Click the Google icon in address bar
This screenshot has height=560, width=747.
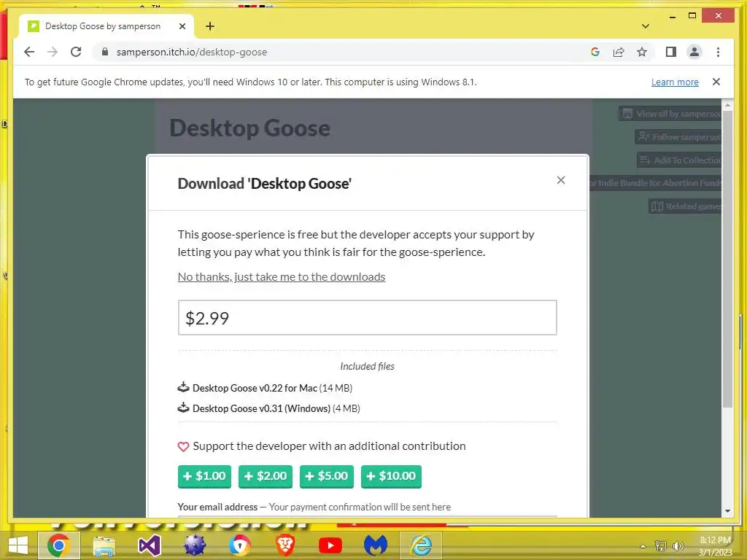point(595,52)
